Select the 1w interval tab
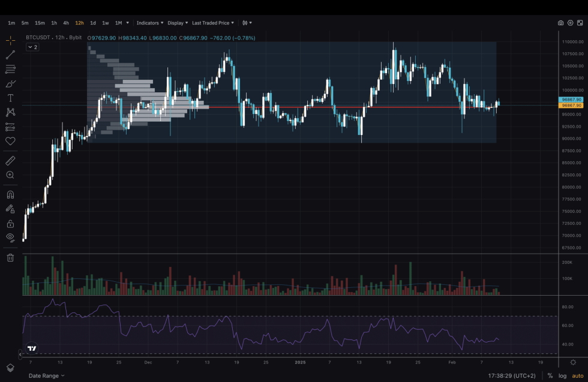 point(105,23)
